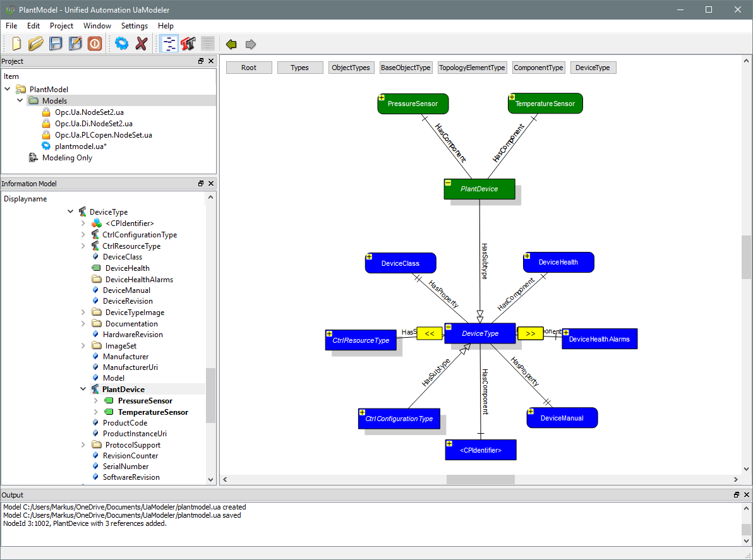Collapse PlantDevice in the Information Model tree
753x560 pixels.
tap(83, 390)
